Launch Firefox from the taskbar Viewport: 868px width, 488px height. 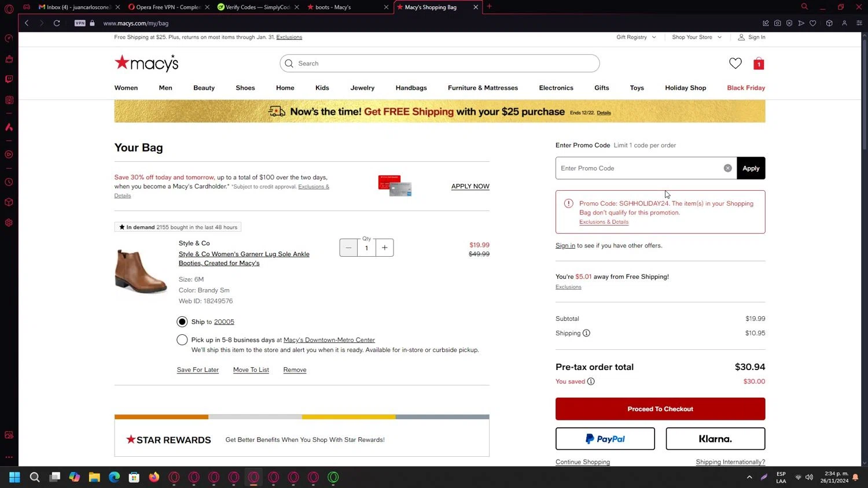coord(154,477)
